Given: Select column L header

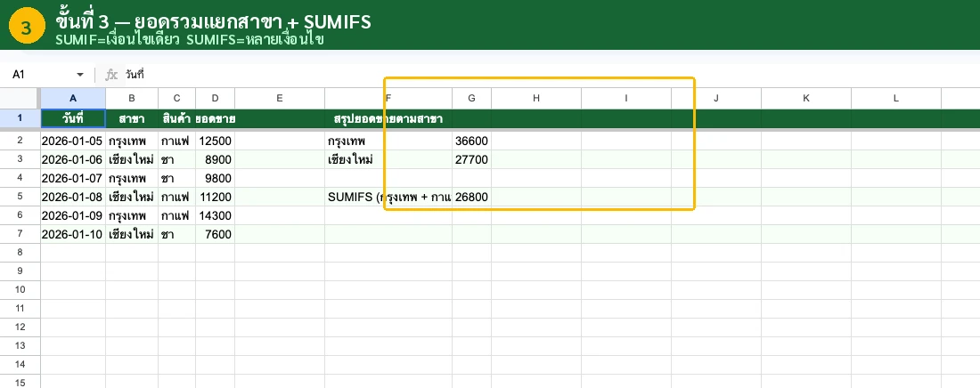Looking at the screenshot, I should 895,97.
